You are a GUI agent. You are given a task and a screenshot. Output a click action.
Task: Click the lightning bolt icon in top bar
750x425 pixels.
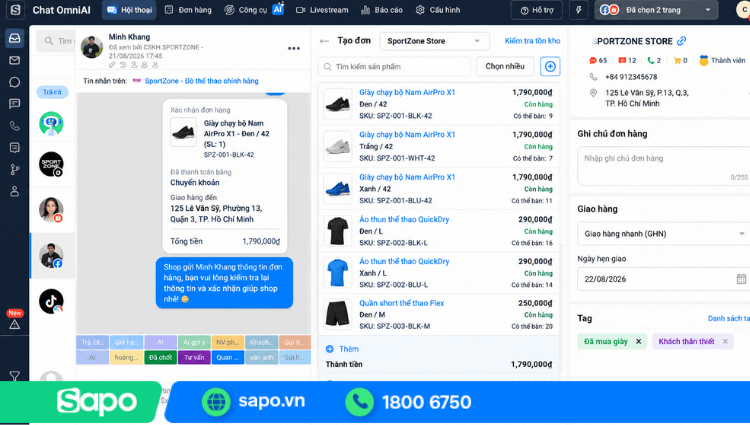click(578, 10)
